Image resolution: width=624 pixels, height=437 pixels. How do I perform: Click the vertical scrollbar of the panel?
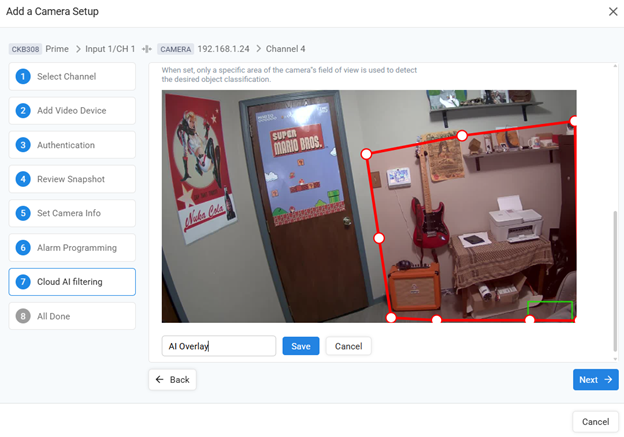[616, 280]
